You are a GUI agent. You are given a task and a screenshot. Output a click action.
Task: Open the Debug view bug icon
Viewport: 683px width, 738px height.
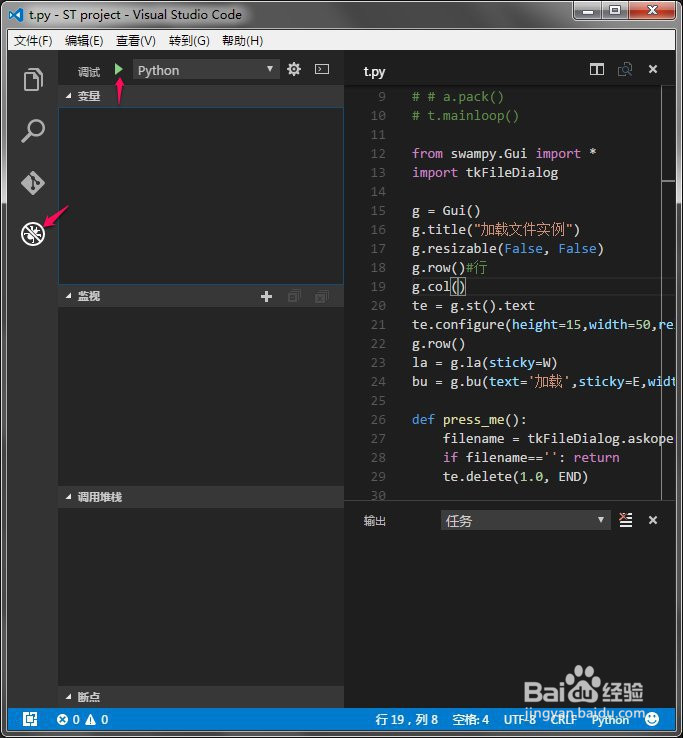pos(33,234)
